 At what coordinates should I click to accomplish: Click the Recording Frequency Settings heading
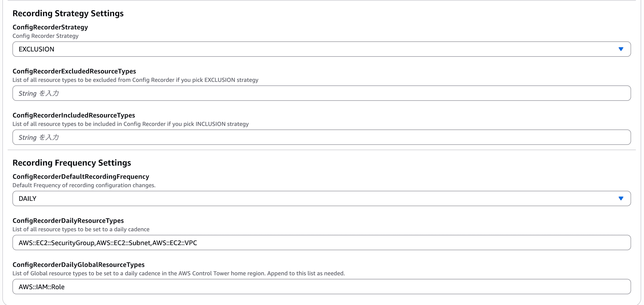pos(72,163)
